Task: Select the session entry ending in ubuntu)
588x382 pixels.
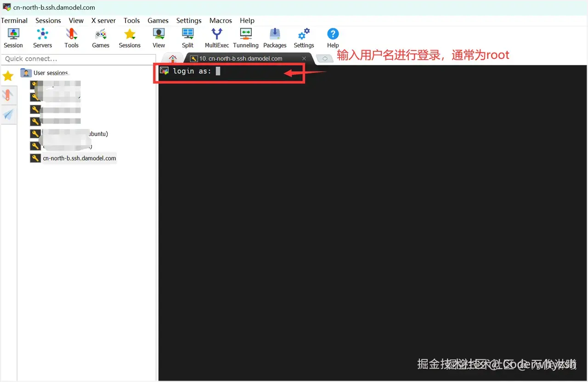Action: 69,134
